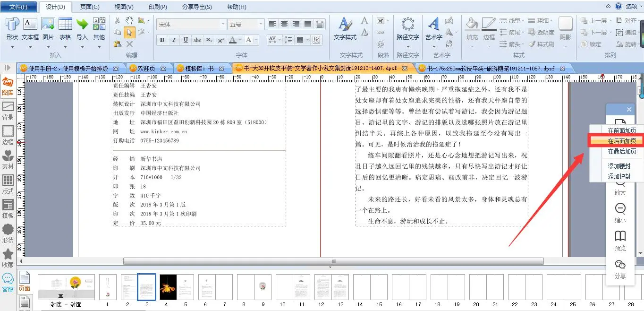Screen dimensions: 644x311
Task: Toggle bold formatting button
Action: (x=162, y=40)
